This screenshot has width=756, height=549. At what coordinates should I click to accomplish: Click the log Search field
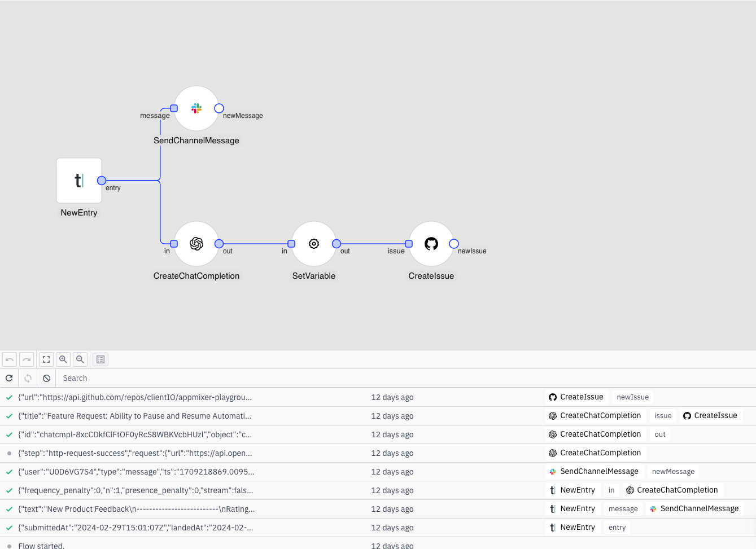pos(226,378)
